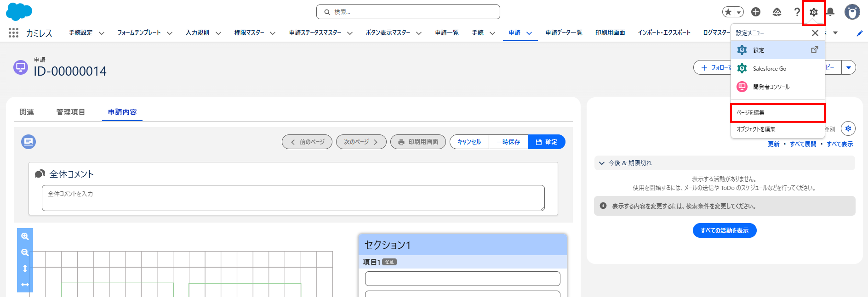Click the すべて展開 link
This screenshot has width=868, height=297.
click(803, 144)
